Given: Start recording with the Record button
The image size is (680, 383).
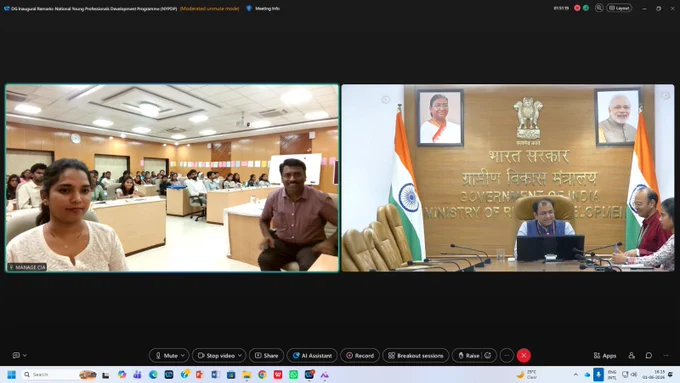Looking at the screenshot, I should pyautogui.click(x=360, y=355).
